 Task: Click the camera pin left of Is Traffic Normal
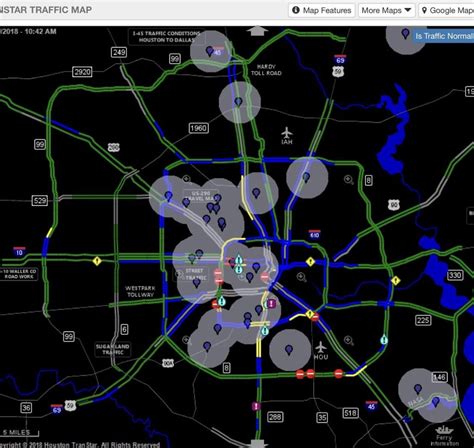pos(405,33)
